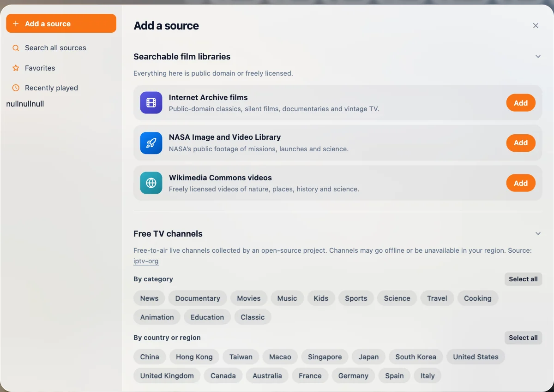Screen dimensions: 554x392
Task: Click the Wikimedia Commons videos title text
Action: tap(220, 178)
